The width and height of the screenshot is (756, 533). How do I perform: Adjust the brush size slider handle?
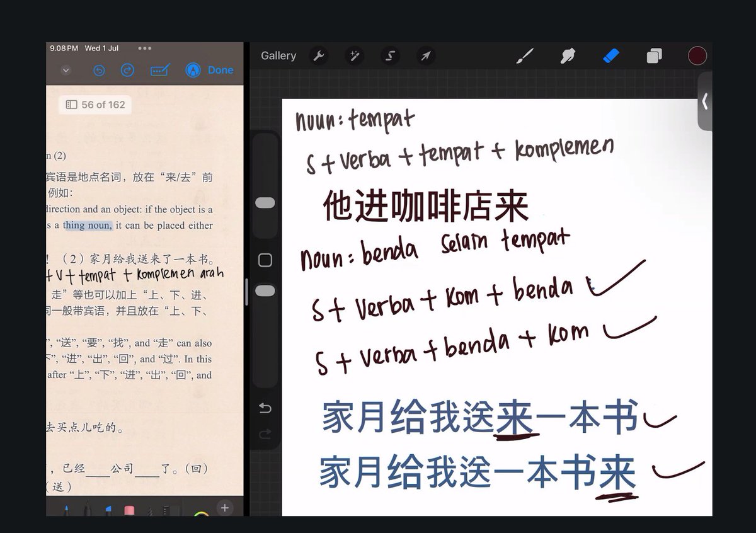coord(265,202)
